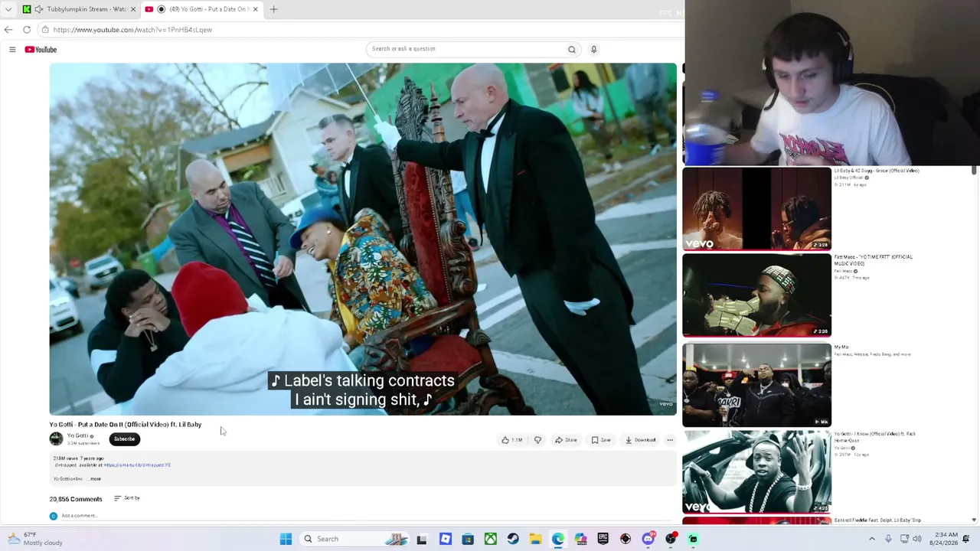Select the Yo Gotti Put a Date tab
This screenshot has height=551, width=980.
tap(203, 9)
